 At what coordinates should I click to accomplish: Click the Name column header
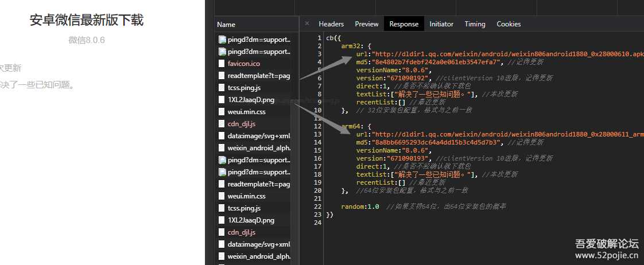click(226, 25)
